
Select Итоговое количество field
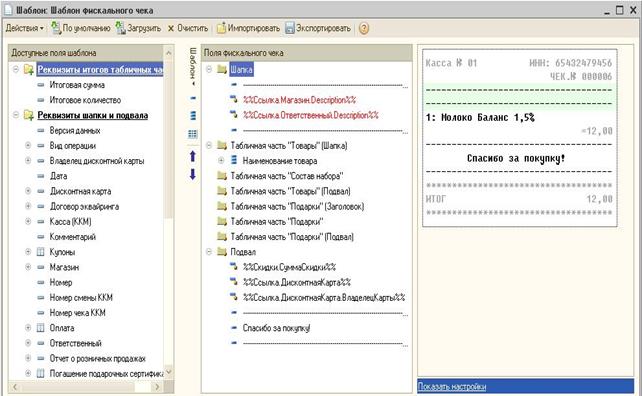(x=85, y=100)
